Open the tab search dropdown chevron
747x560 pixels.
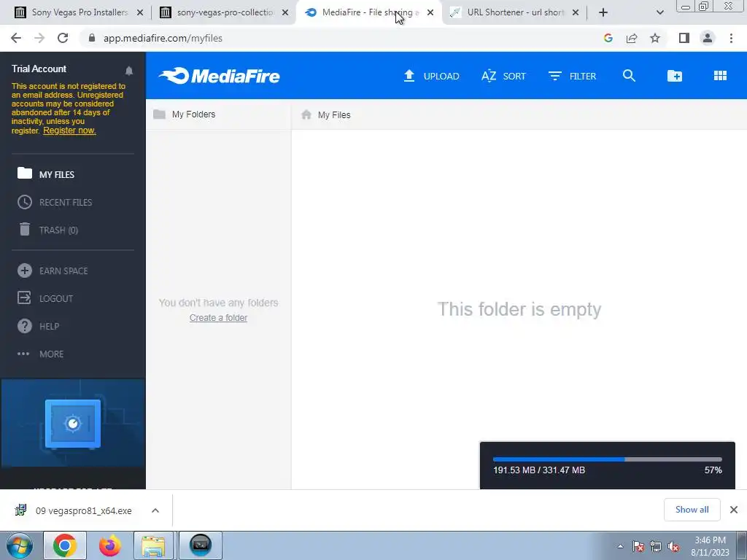click(659, 12)
